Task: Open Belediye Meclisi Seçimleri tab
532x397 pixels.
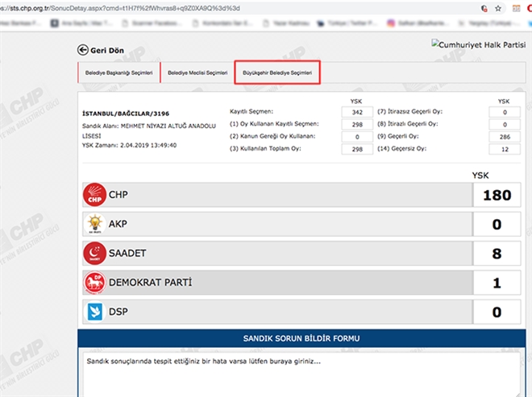Action: tap(197, 72)
